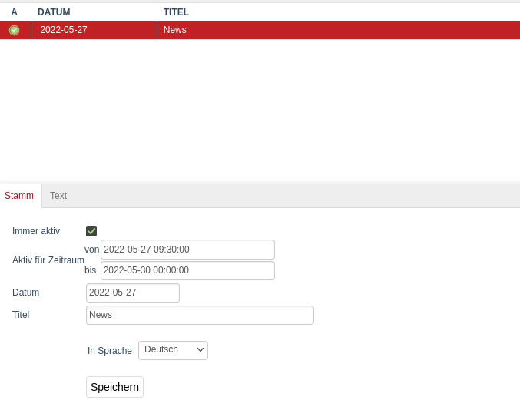520x420 pixels.
Task: Click the bis end datetime field
Action: [x=187, y=270]
